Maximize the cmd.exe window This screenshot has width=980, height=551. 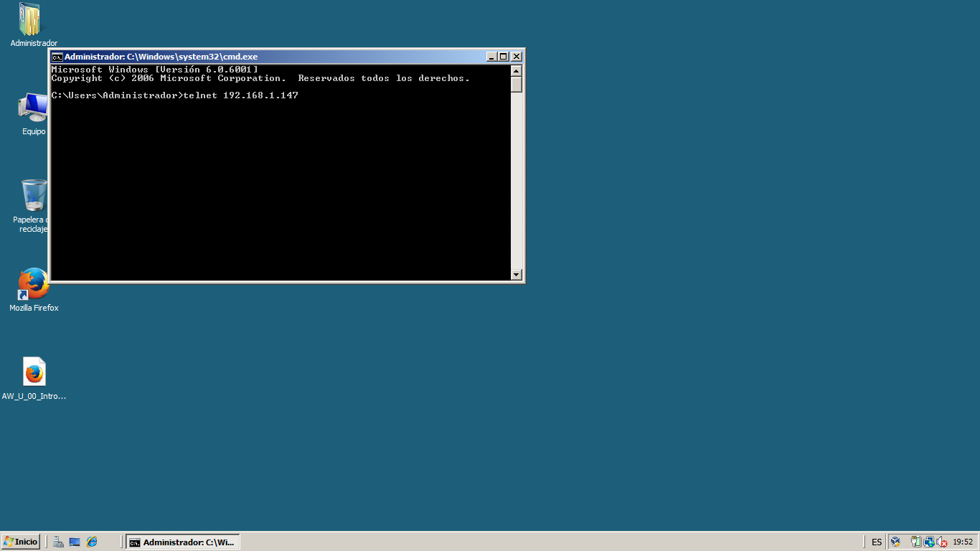coord(503,57)
